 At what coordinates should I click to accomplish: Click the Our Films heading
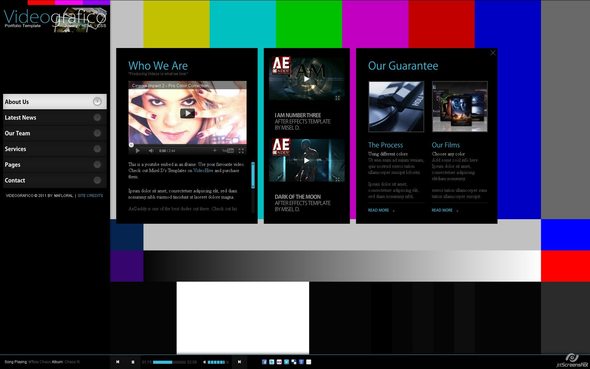tap(446, 145)
